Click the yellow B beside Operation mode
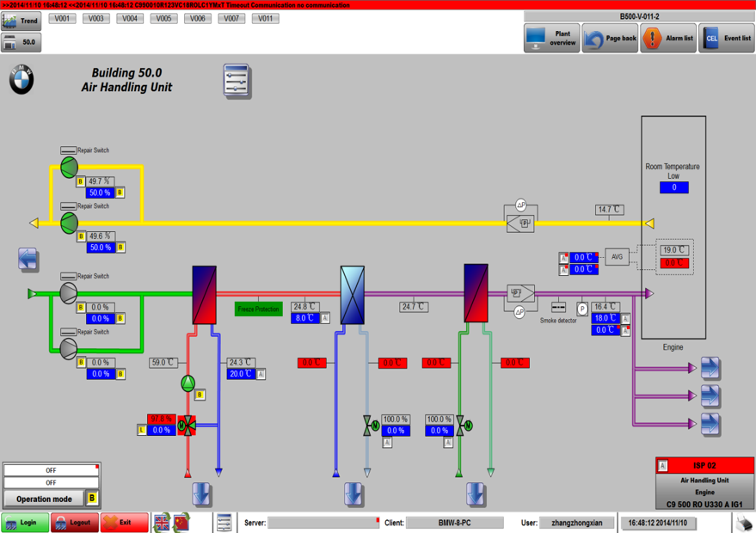The width and height of the screenshot is (756, 533). coord(92,499)
